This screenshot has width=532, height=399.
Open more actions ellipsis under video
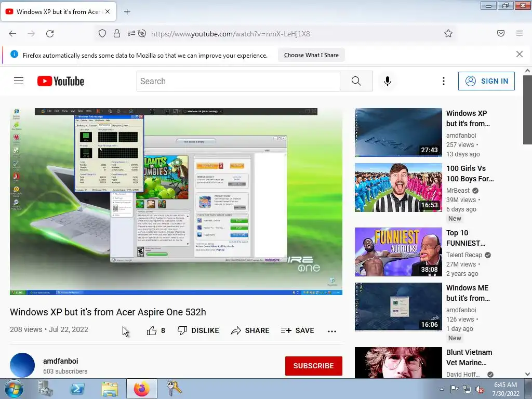332,331
